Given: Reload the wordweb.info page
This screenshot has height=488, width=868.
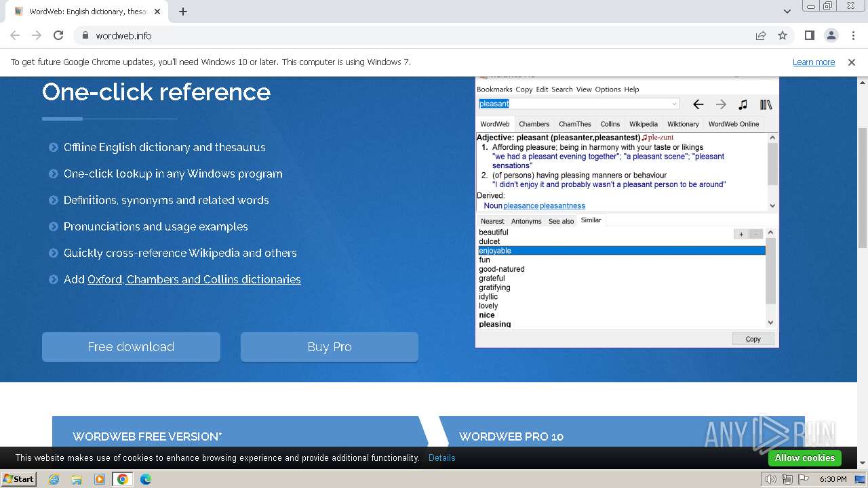Looking at the screenshot, I should pyautogui.click(x=58, y=35).
